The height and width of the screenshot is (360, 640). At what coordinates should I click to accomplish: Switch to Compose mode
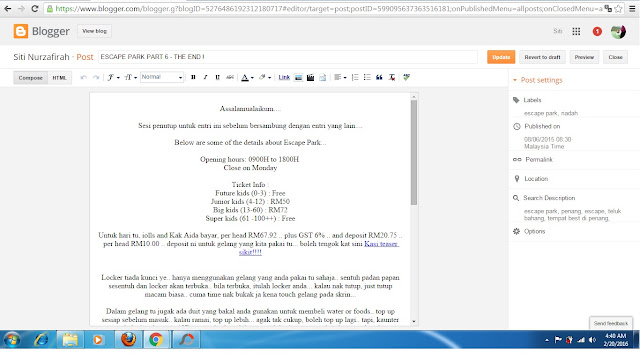(x=31, y=78)
